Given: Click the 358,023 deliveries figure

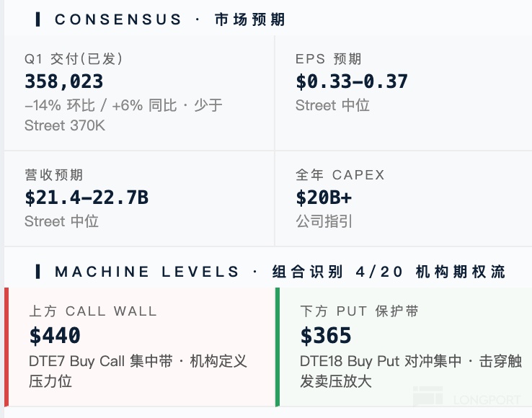Looking at the screenshot, I should (64, 81).
